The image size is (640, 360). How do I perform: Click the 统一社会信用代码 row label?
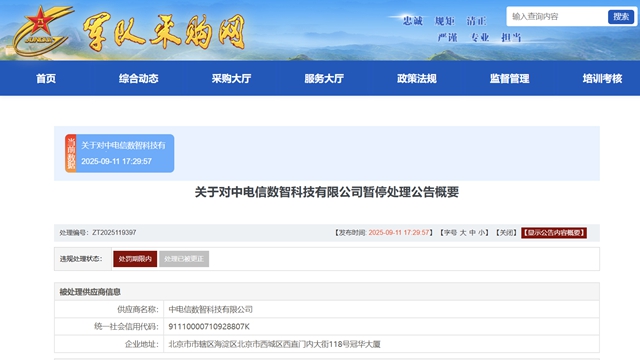[126, 327]
